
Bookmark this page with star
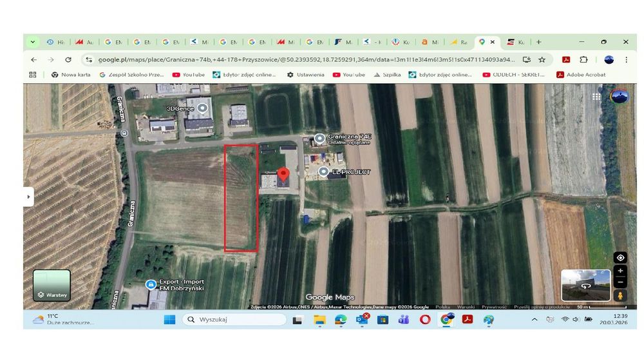(542, 59)
